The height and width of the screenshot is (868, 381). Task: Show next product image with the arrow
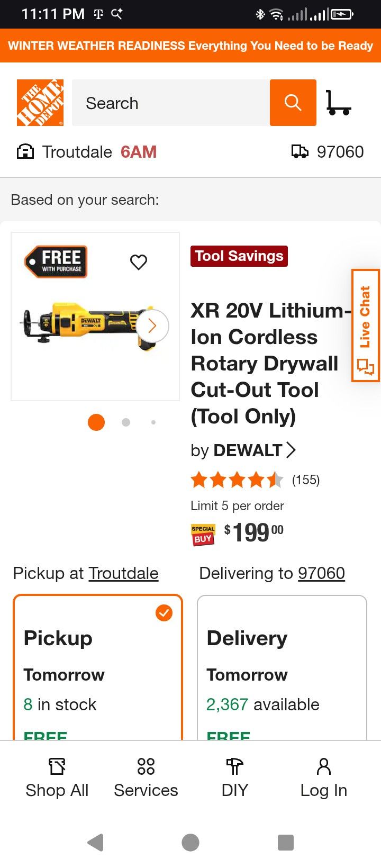(x=152, y=326)
